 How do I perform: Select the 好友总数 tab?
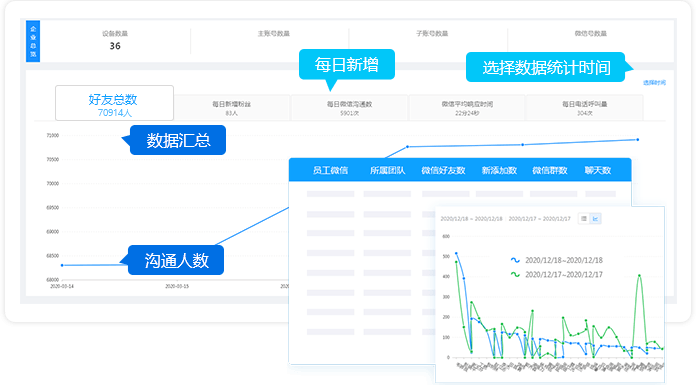click(x=114, y=103)
